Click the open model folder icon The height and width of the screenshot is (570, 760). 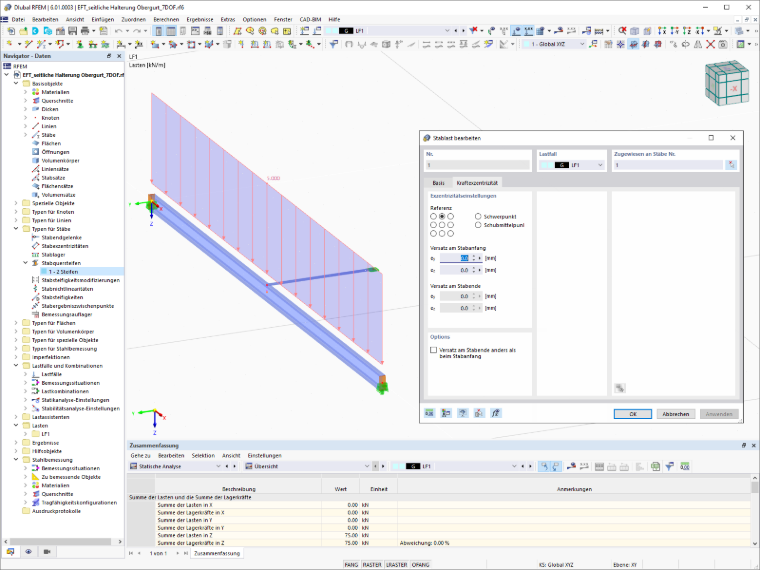[23, 31]
